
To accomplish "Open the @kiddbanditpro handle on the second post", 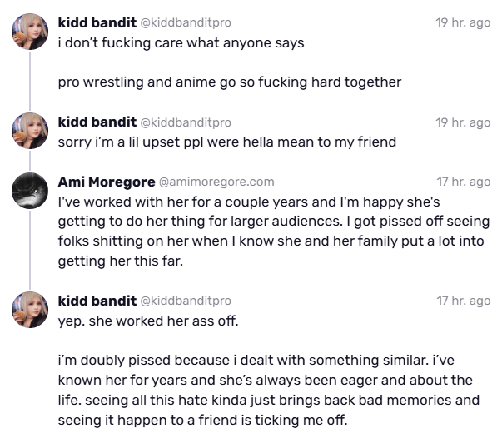I will [x=186, y=122].
